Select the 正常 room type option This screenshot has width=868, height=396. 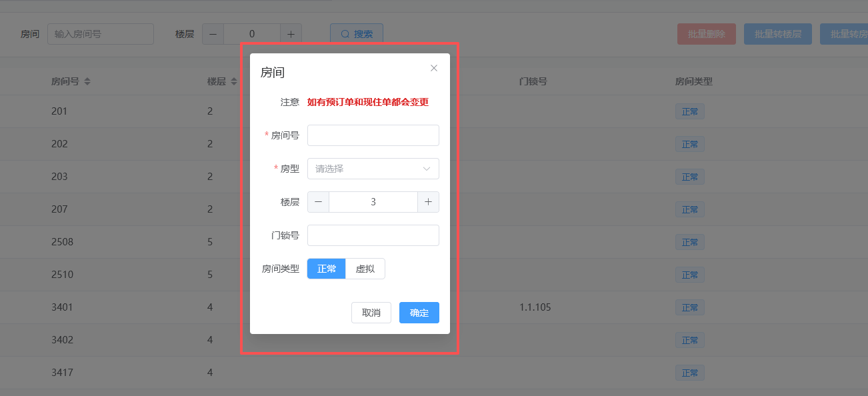coord(327,269)
